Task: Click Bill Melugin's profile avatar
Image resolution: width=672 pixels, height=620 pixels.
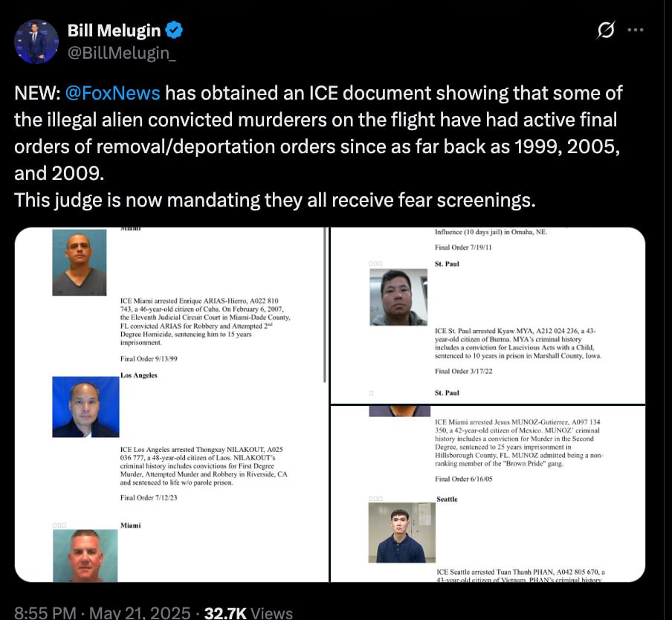Action: coord(36,42)
